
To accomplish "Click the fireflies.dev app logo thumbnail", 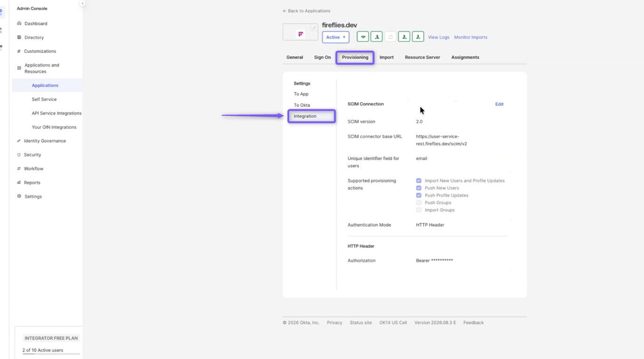I will [x=300, y=33].
